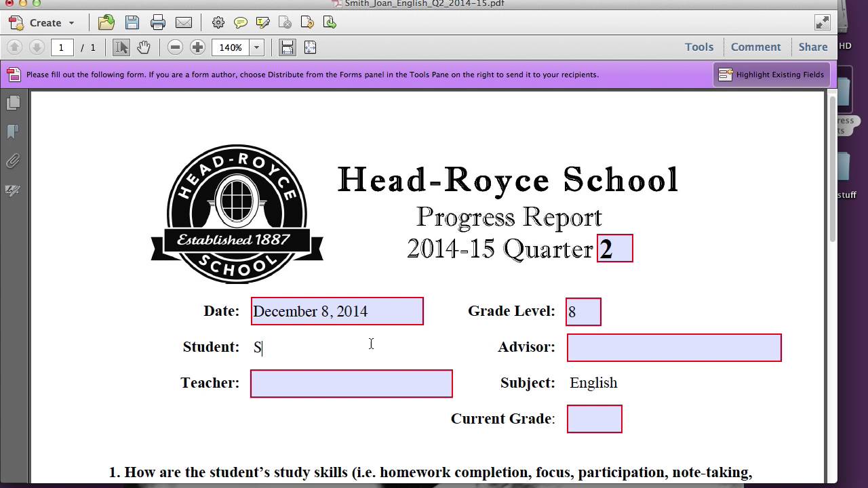The image size is (868, 488).
Task: Add a sticky note comment
Action: coord(240,23)
